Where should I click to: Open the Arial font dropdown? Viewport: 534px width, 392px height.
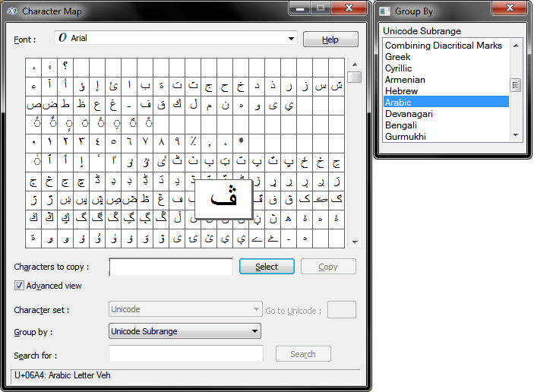tap(175, 38)
